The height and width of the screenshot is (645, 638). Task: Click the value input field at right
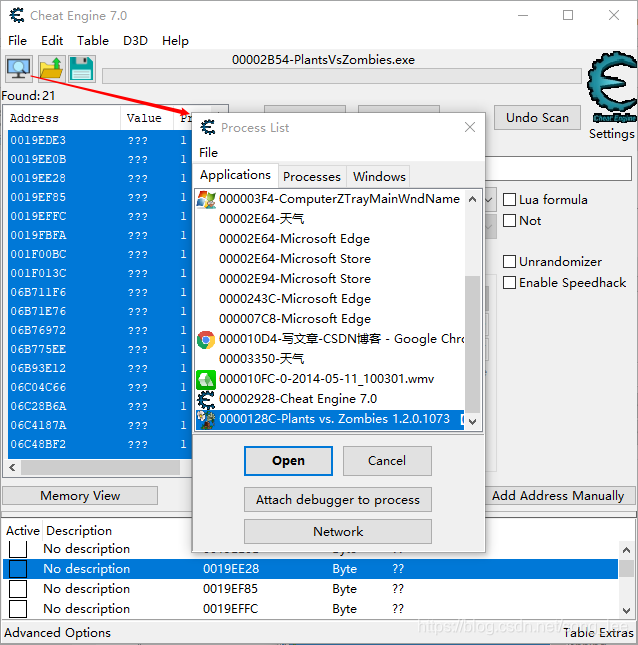click(559, 168)
